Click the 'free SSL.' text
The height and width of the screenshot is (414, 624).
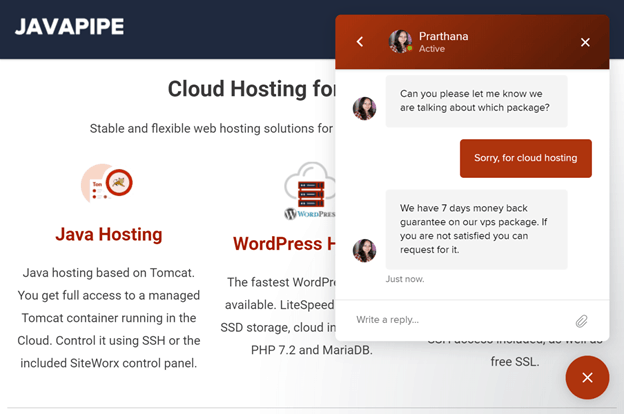(515, 361)
